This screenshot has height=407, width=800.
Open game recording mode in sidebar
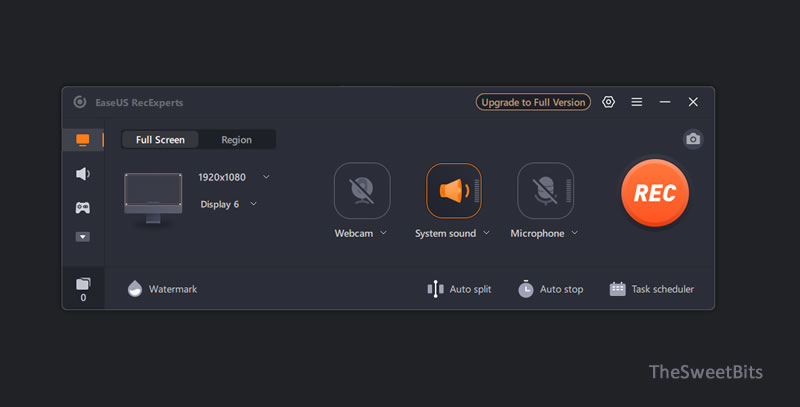pyautogui.click(x=83, y=208)
